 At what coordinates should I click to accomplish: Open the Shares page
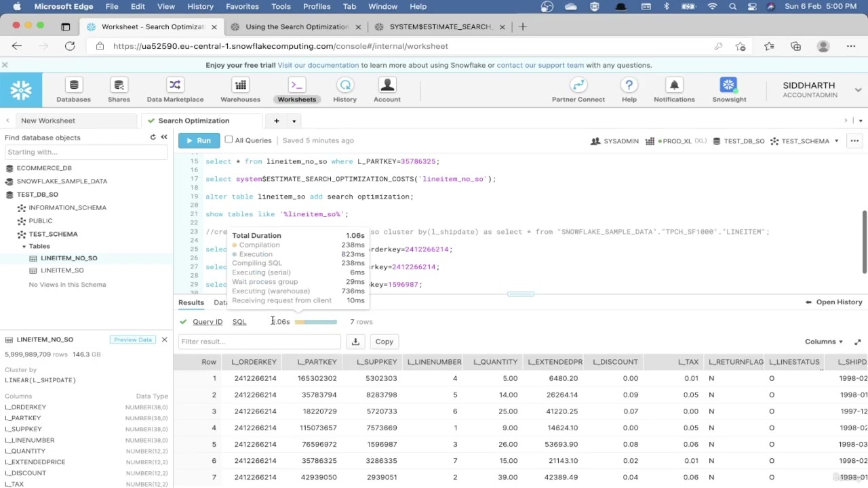[119, 90]
